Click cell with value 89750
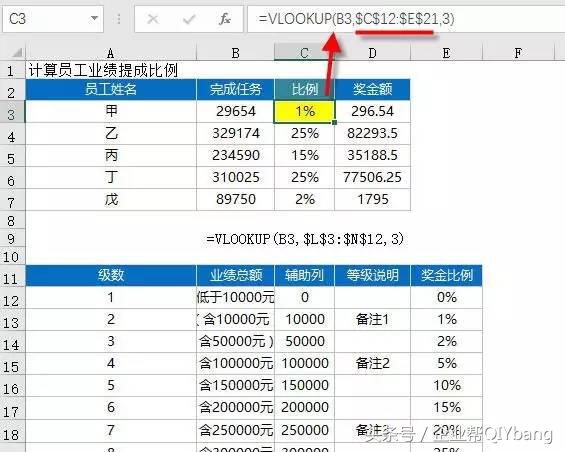The height and width of the screenshot is (452, 565). pyautogui.click(x=235, y=199)
